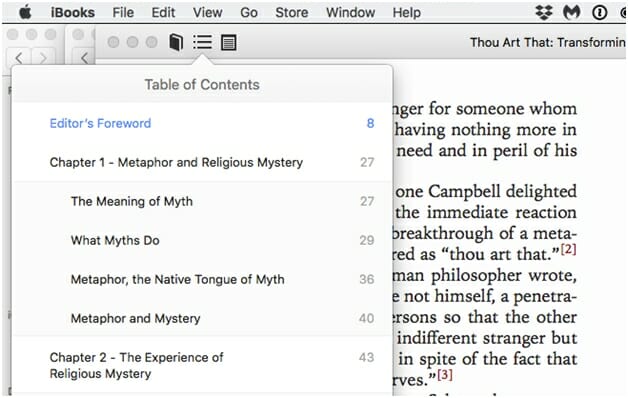Toggle the Table of Contents list icon
This screenshot has width=628, height=398.
coord(203,42)
